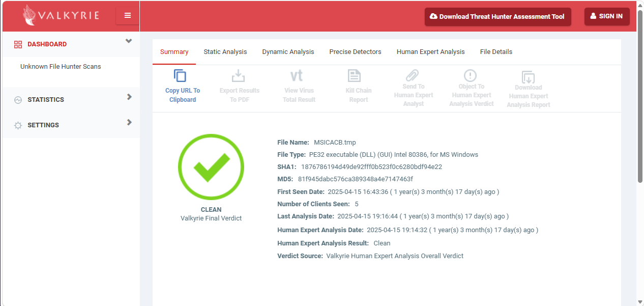Click the Object To Human Expert Analysis Verdict icon
This screenshot has height=306, width=644.
tap(471, 76)
